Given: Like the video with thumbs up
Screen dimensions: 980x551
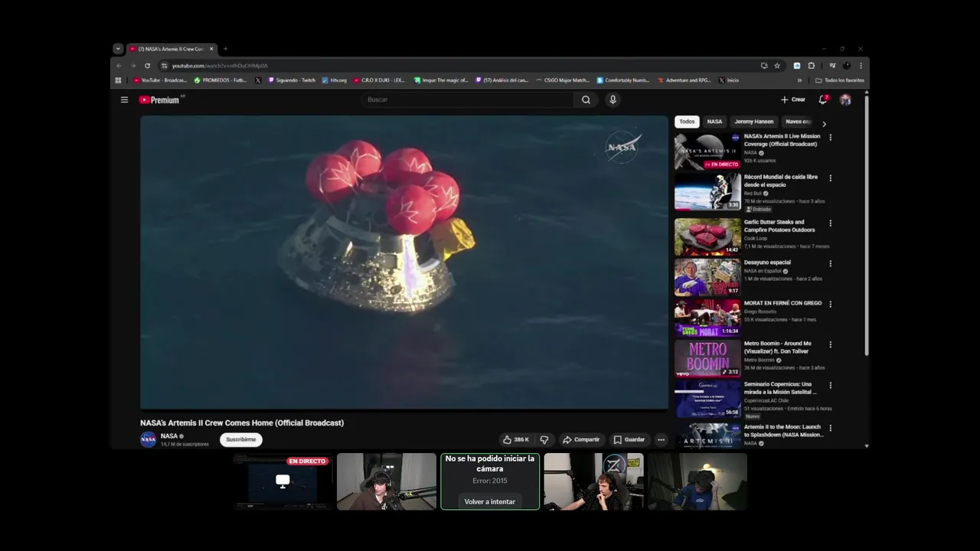Looking at the screenshot, I should 516,439.
